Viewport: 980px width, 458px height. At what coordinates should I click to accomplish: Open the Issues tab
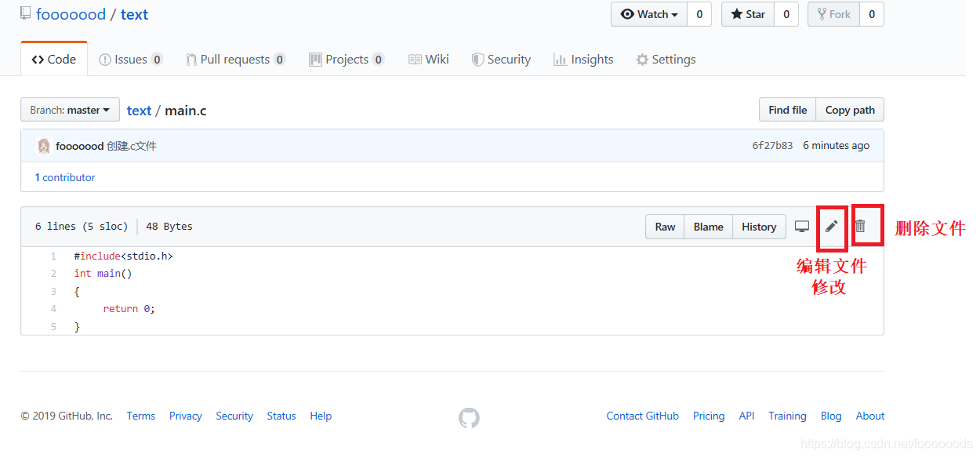[x=131, y=60]
